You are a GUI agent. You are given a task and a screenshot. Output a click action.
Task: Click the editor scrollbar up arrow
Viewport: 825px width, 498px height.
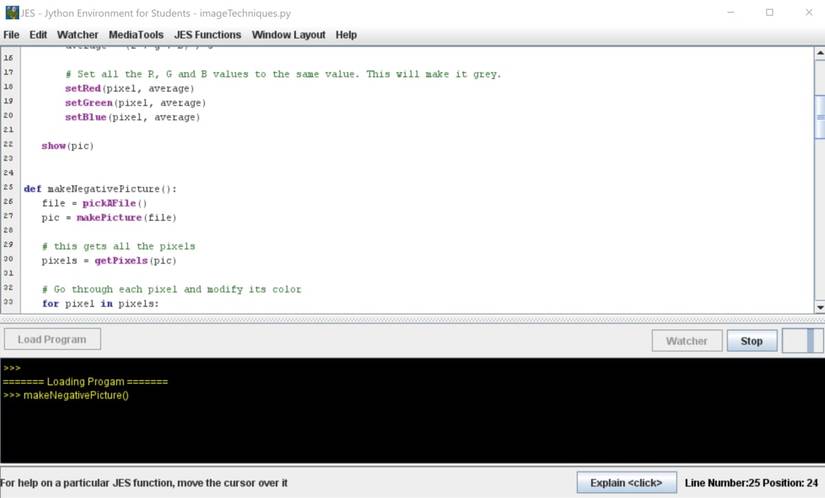tap(820, 53)
